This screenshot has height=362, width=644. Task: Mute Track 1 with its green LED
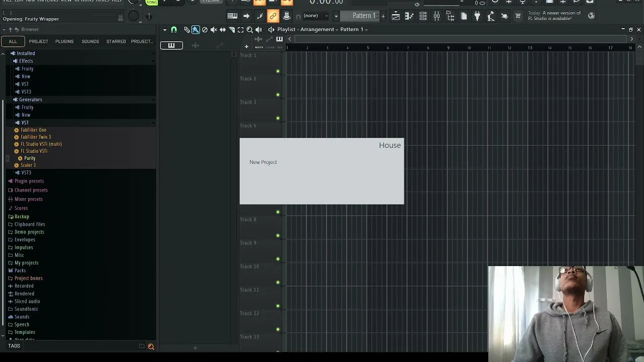(278, 71)
